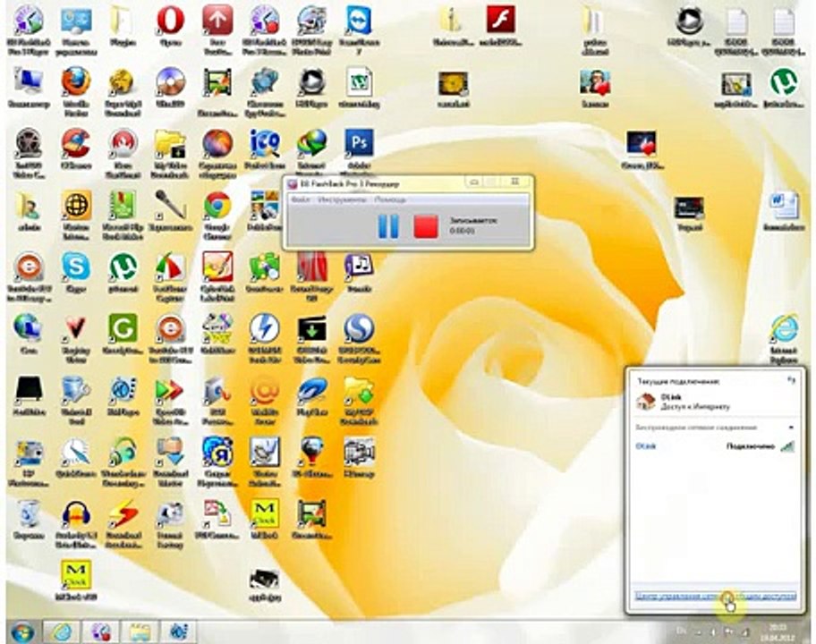
Task: Pause the BB FlashBack recording
Action: pos(388,226)
